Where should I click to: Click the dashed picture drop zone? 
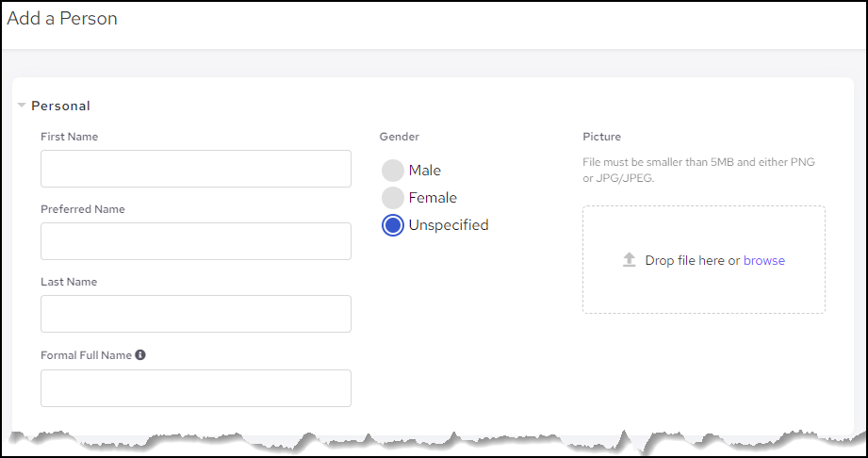point(703,287)
